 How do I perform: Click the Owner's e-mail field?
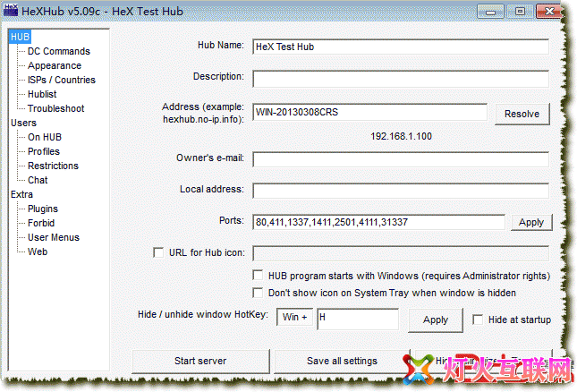(x=401, y=159)
